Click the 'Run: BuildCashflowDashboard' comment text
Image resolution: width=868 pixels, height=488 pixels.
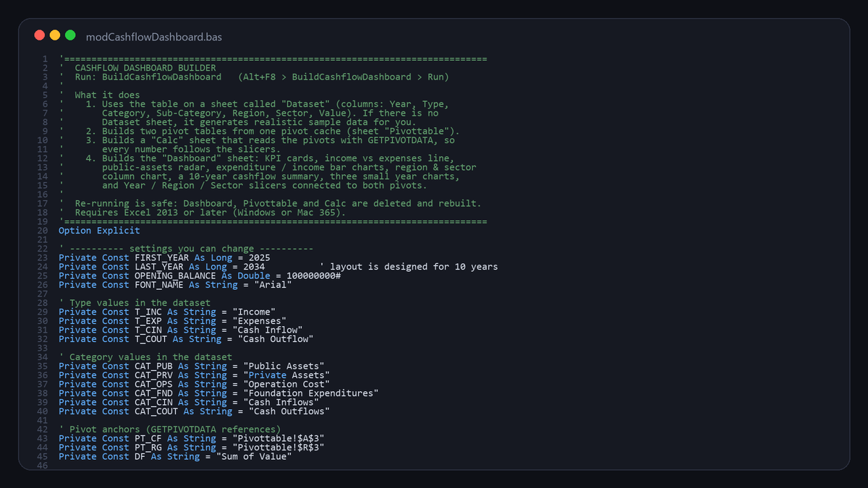point(148,77)
